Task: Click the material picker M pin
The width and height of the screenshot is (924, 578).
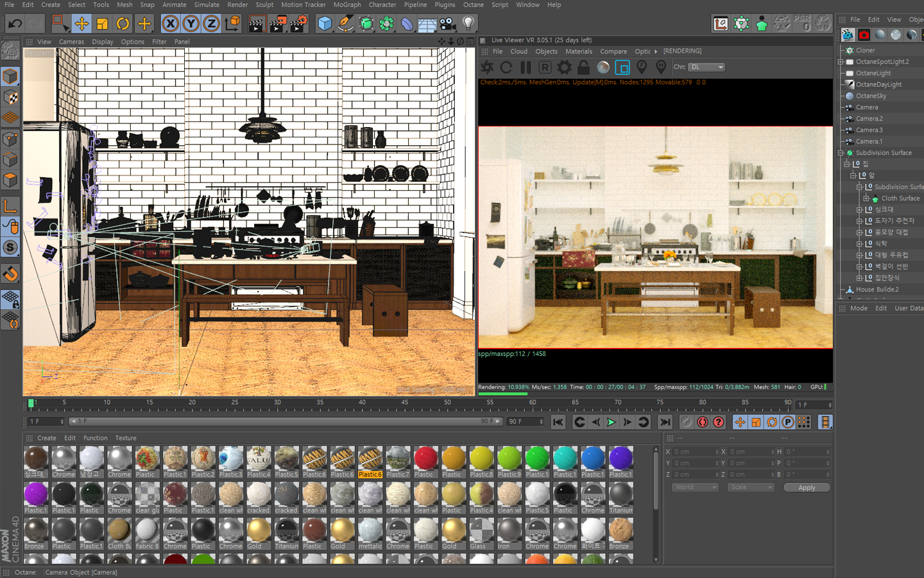Action: pos(661,67)
